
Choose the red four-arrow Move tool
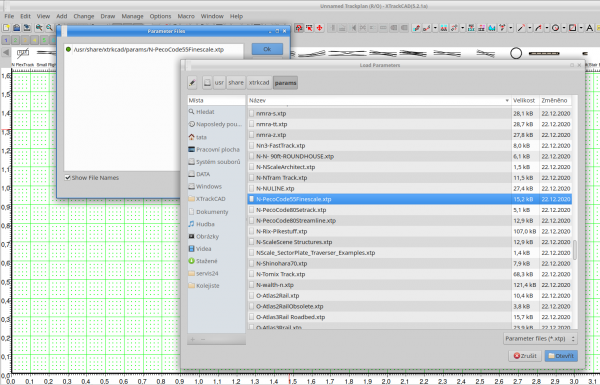(320, 28)
